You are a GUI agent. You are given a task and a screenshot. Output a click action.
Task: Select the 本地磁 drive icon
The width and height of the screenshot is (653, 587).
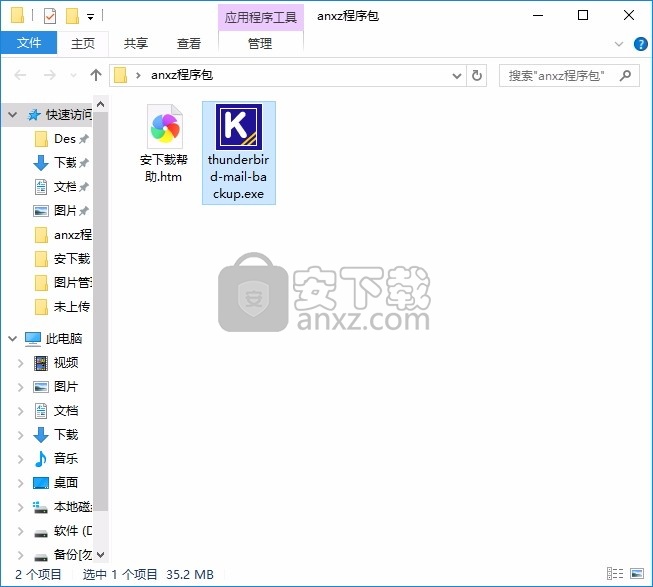point(41,507)
